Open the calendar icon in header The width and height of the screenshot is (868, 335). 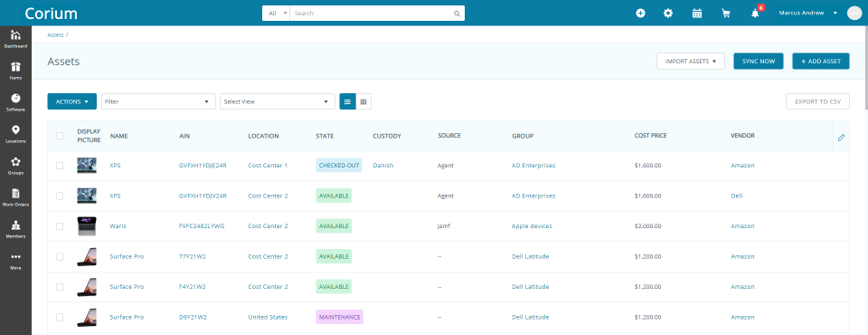coord(697,14)
